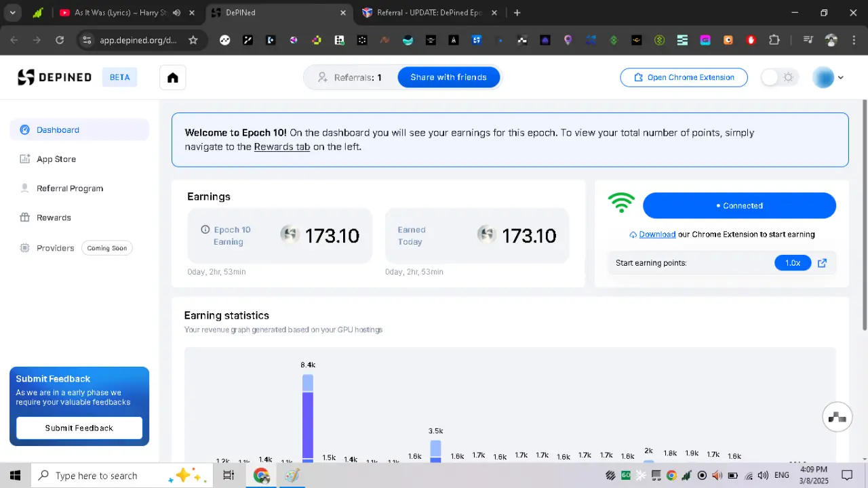The width and height of the screenshot is (868, 488).
Task: Go to Rewards in the sidebar
Action: 79,218
